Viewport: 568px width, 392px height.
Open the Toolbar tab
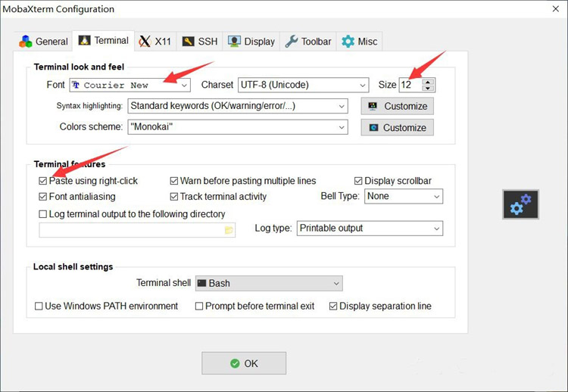pos(308,42)
